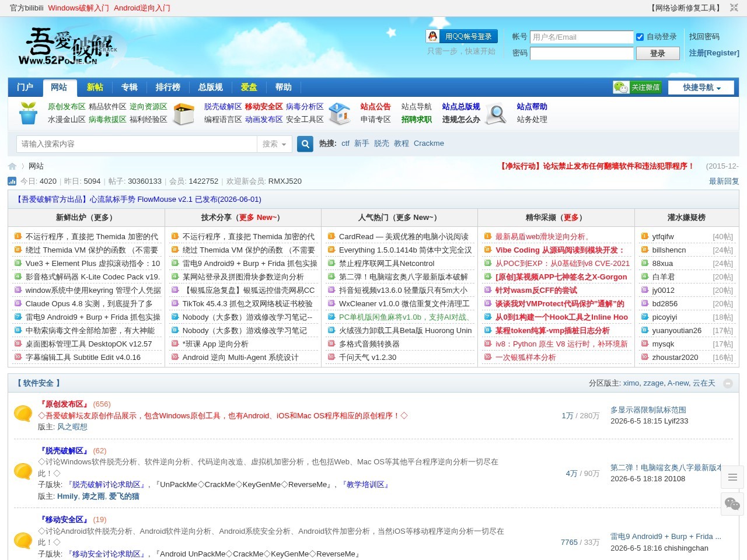747x560 pixels.
Task: Open the 招聘求职 link
Action: coord(417,120)
